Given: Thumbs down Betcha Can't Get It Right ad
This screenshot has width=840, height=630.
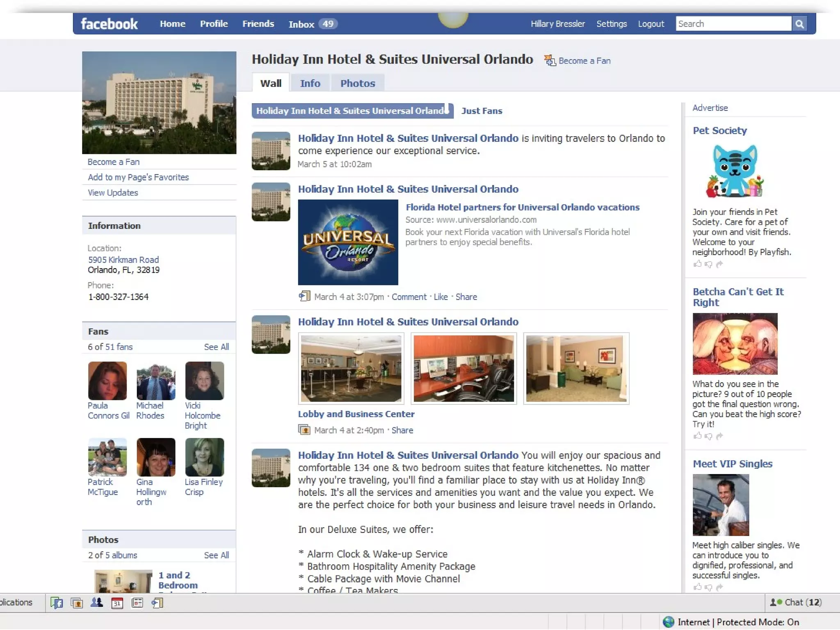Looking at the screenshot, I should 708,436.
